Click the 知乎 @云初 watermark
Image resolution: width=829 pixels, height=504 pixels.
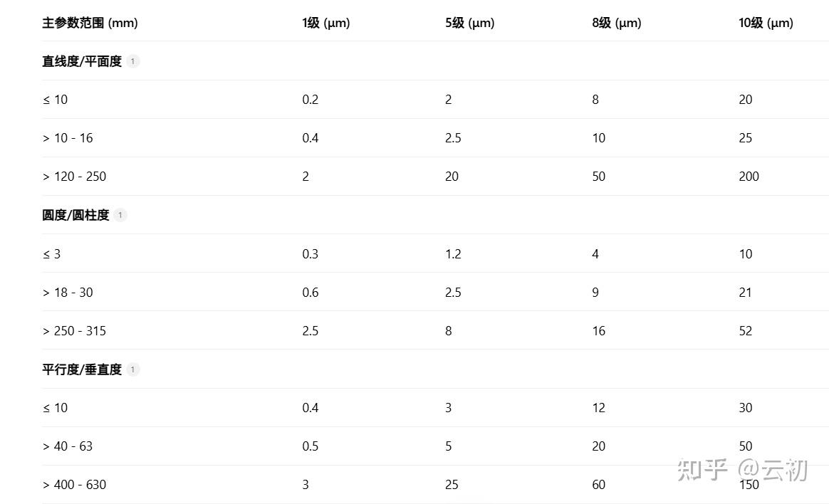[x=741, y=470]
